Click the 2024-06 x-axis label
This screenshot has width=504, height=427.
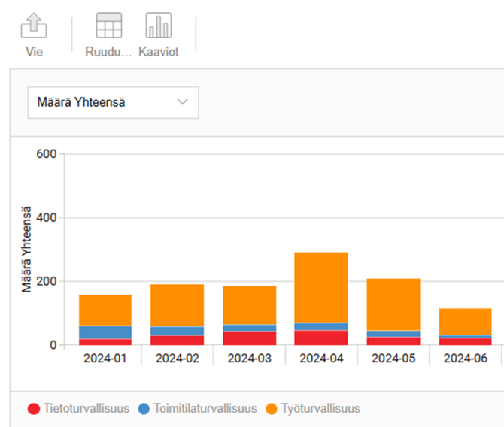(x=465, y=359)
